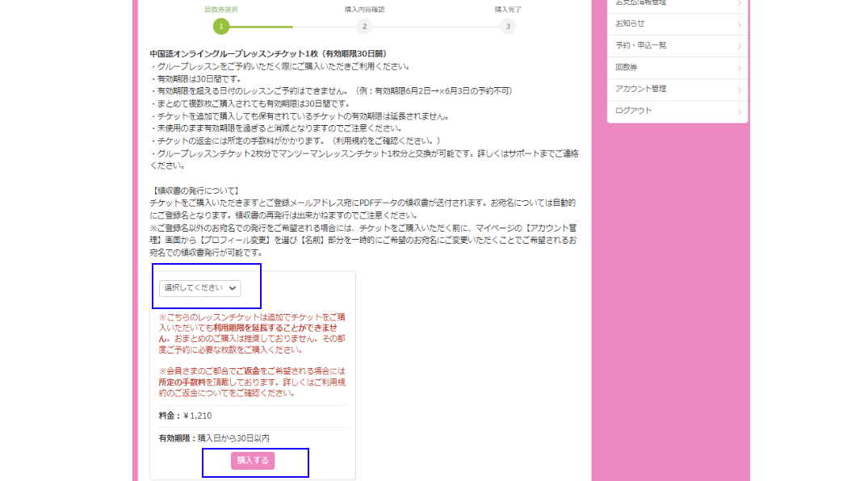
Task: Click the chevron beside お支払情報管理
Action: coord(739,3)
